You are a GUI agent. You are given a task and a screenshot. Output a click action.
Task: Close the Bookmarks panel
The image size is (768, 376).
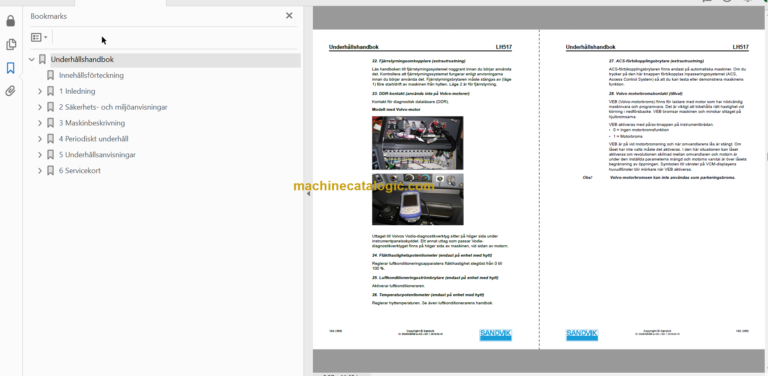[x=289, y=16]
